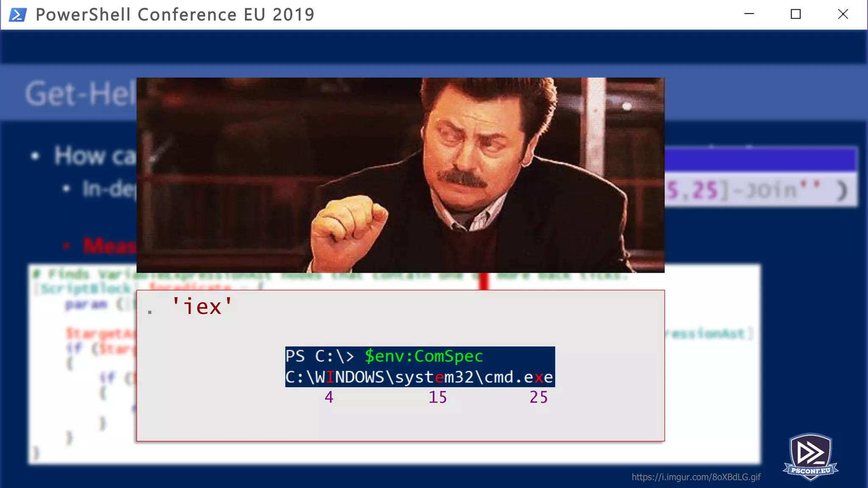Click the C:\WINDOWS\system32\cmd.exe output line
The height and width of the screenshot is (488, 868).
point(419,377)
